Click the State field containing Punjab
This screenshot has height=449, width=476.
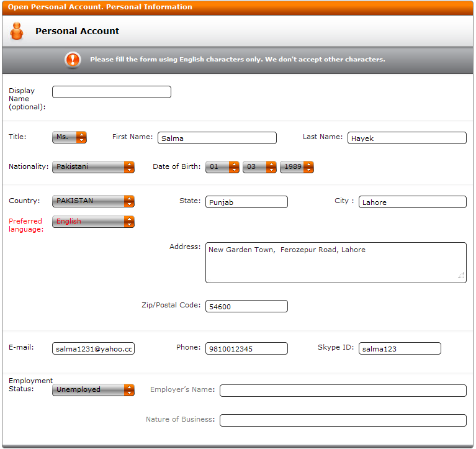tap(246, 202)
